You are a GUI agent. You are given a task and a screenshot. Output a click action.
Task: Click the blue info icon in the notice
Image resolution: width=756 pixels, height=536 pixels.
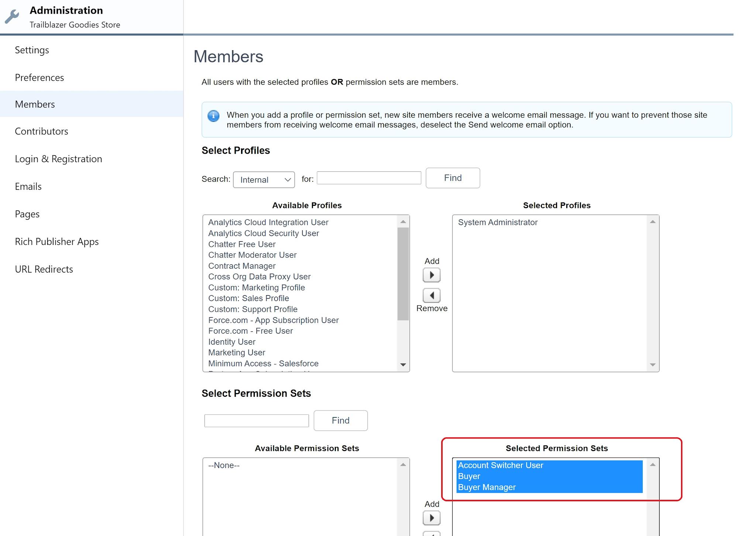tap(213, 116)
